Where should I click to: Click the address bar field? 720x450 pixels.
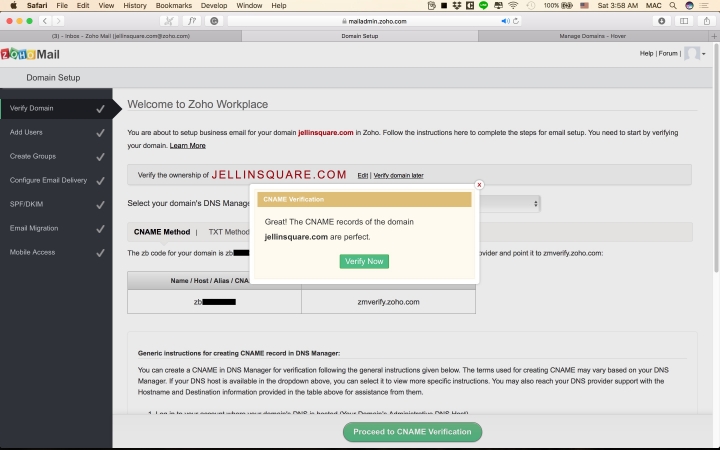pyautogui.click(x=374, y=21)
